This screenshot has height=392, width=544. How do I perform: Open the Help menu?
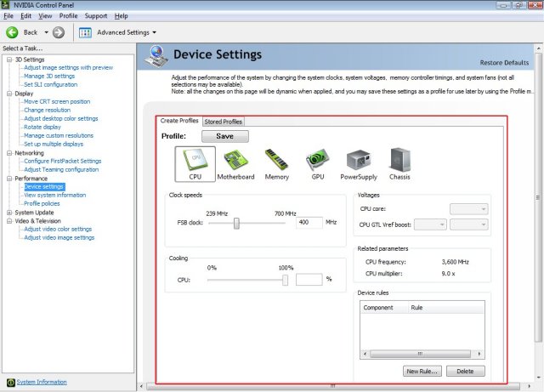[x=121, y=16]
